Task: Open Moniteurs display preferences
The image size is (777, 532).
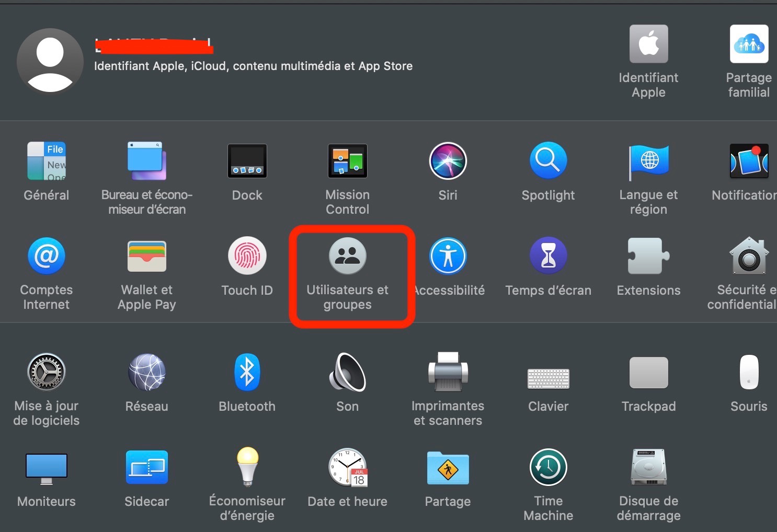Action: (x=47, y=468)
